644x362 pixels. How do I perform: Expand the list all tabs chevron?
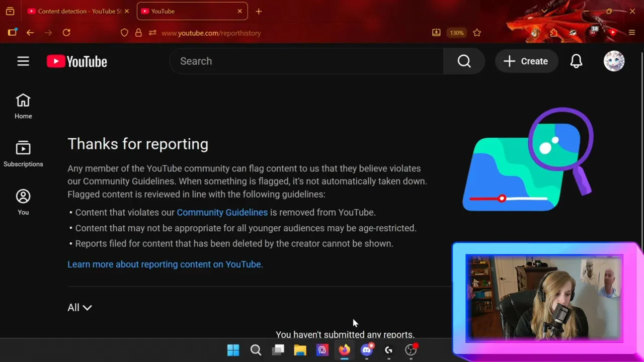544,11
